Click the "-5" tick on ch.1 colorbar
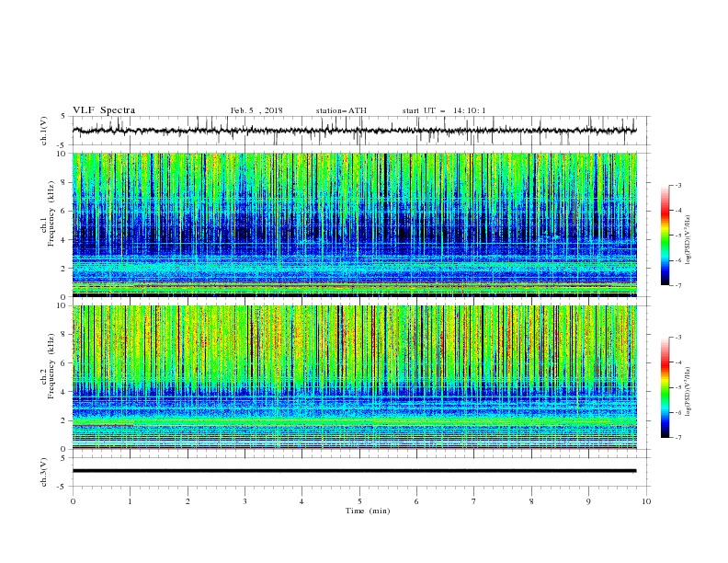Viewport: 728px width, 563px height. tap(678, 236)
